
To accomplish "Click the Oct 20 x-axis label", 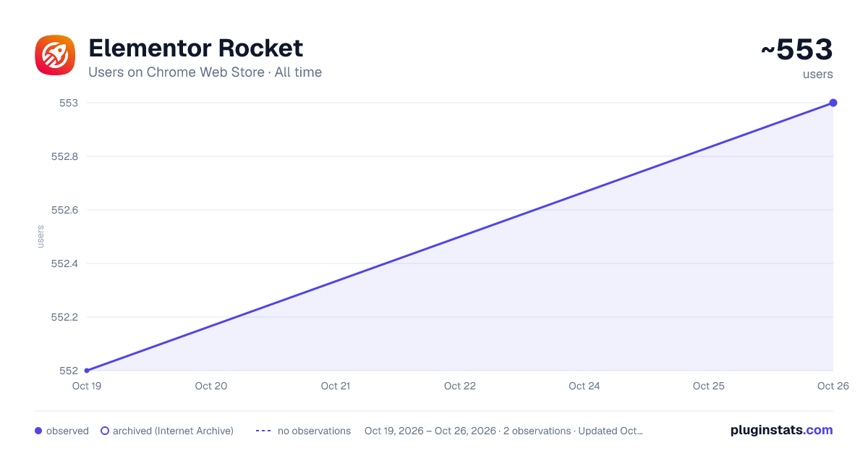I will (x=211, y=386).
